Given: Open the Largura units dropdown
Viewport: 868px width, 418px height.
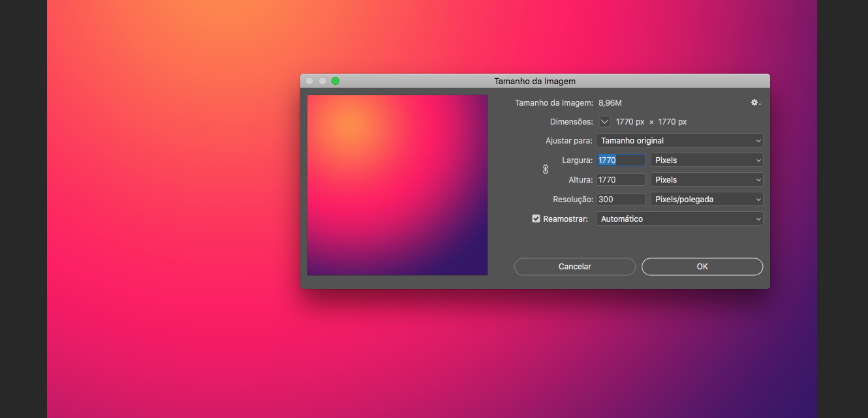Looking at the screenshot, I should (x=706, y=160).
